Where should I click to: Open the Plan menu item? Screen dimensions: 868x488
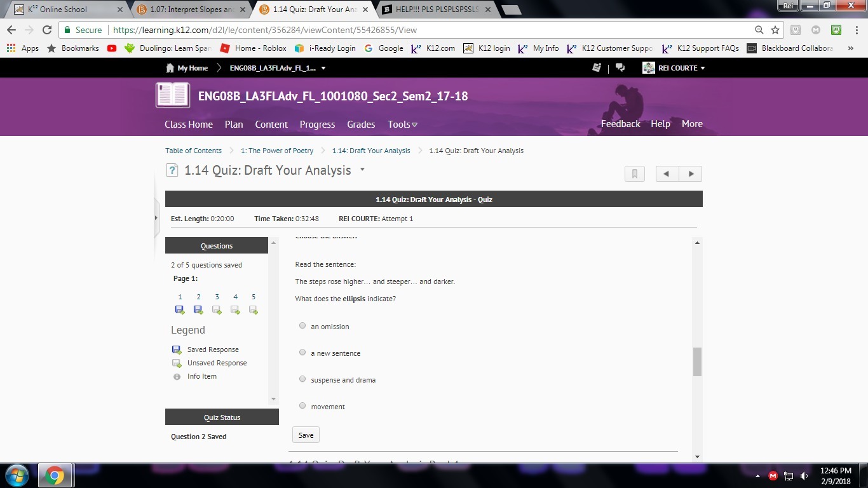click(234, 125)
